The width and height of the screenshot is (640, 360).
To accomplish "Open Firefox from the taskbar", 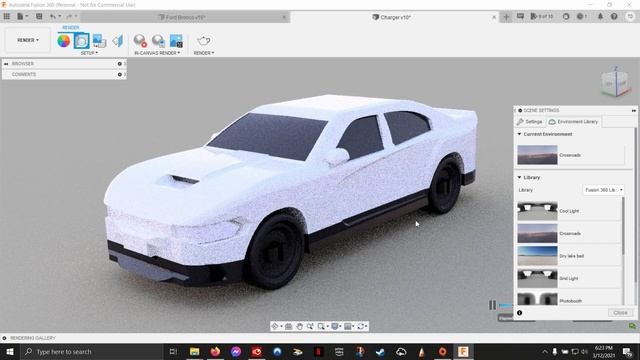I will point(215,351).
